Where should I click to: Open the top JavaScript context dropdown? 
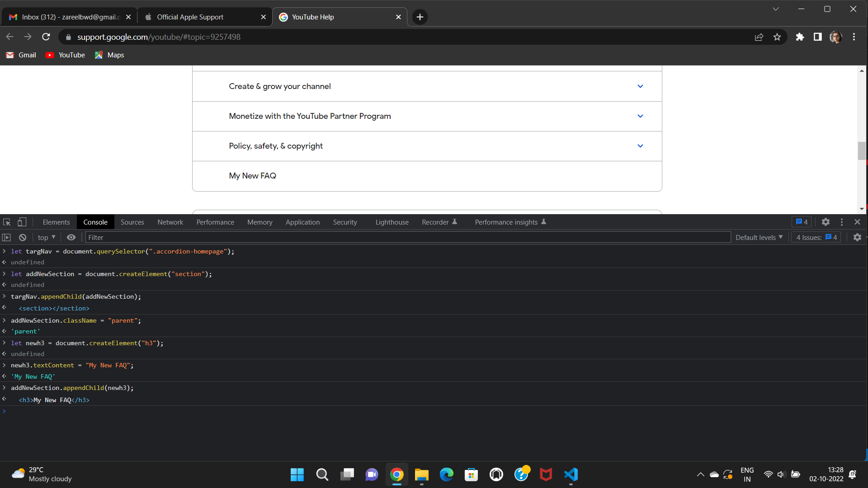click(x=47, y=237)
